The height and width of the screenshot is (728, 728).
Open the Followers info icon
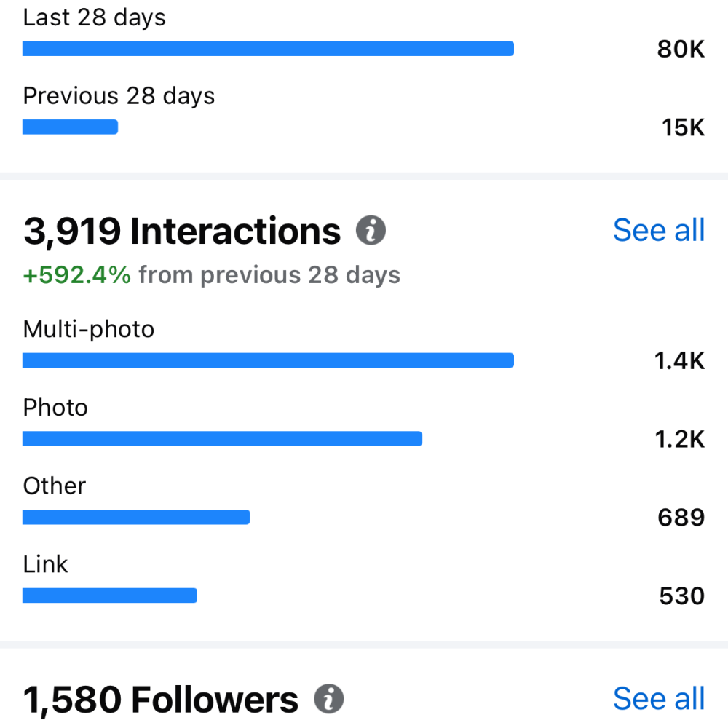[x=329, y=699]
